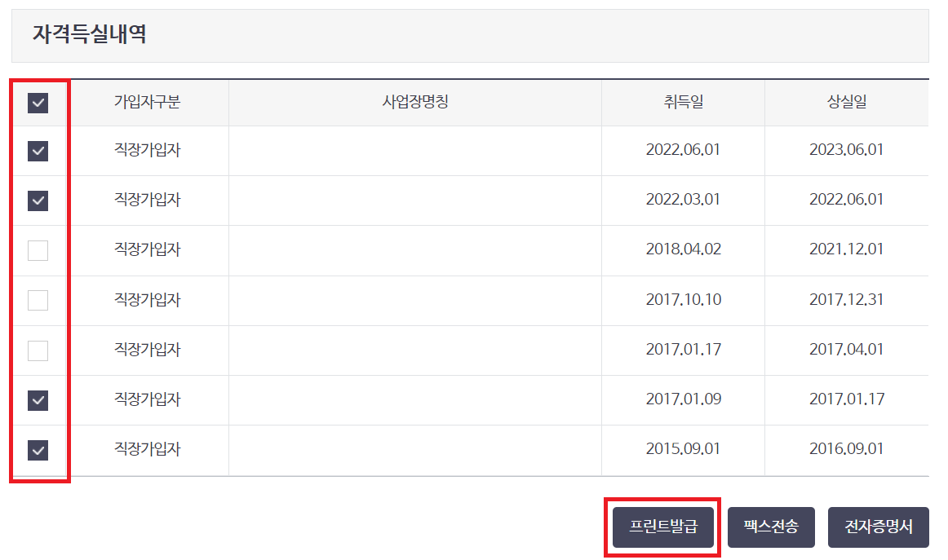Click the 프린트발급 button
This screenshot has height=560, width=948.
[663, 527]
